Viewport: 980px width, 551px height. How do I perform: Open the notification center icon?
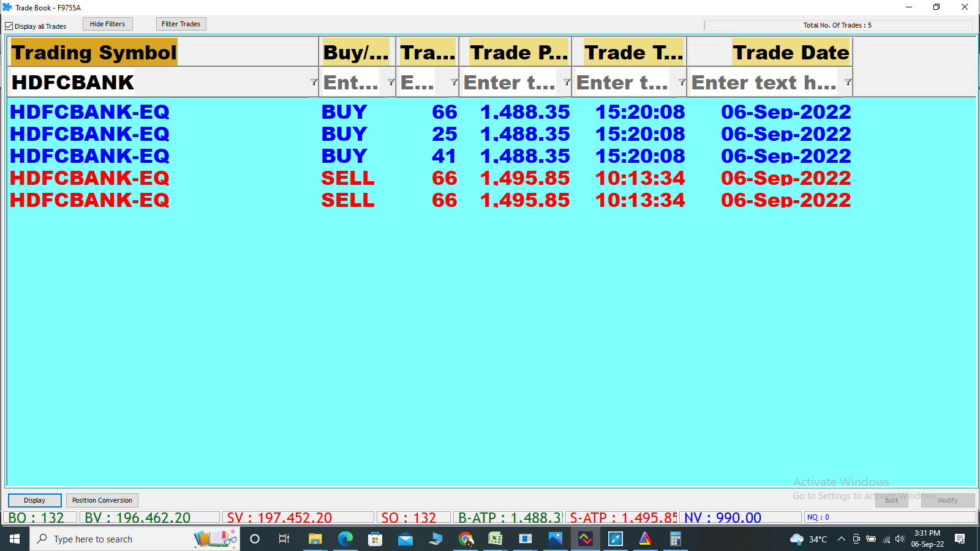(x=960, y=539)
